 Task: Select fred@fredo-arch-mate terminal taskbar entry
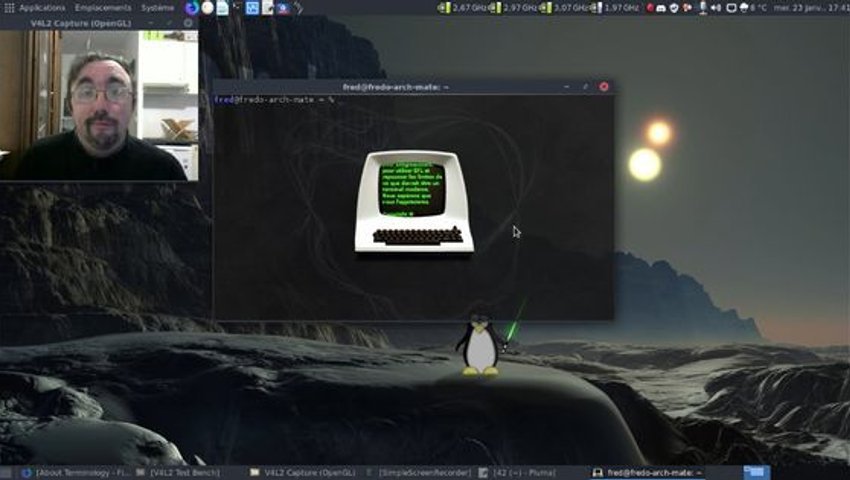tap(647, 473)
